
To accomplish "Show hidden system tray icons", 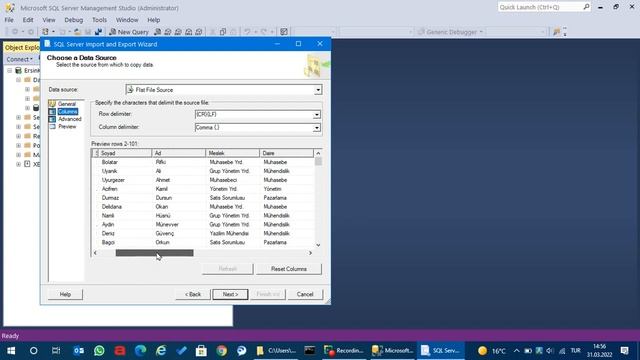I will tap(517, 351).
